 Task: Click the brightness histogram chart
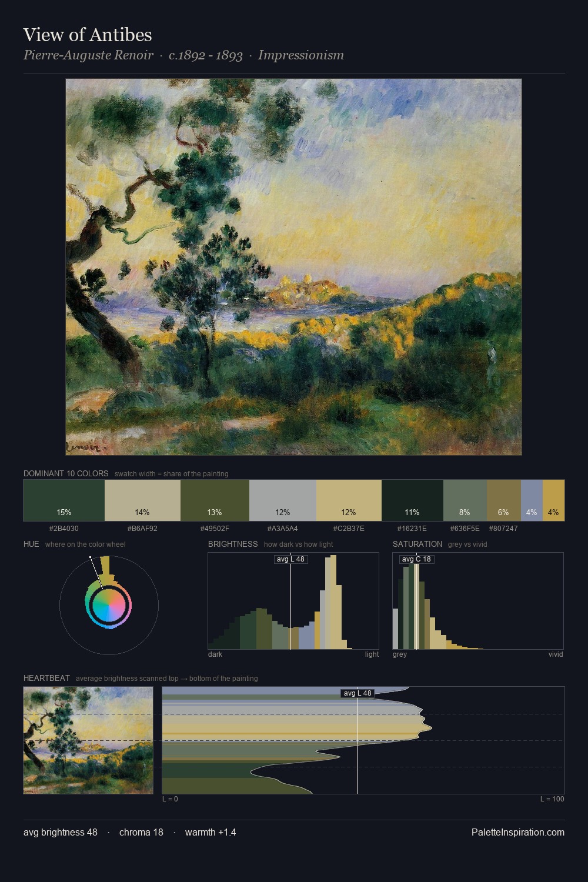tap(293, 601)
